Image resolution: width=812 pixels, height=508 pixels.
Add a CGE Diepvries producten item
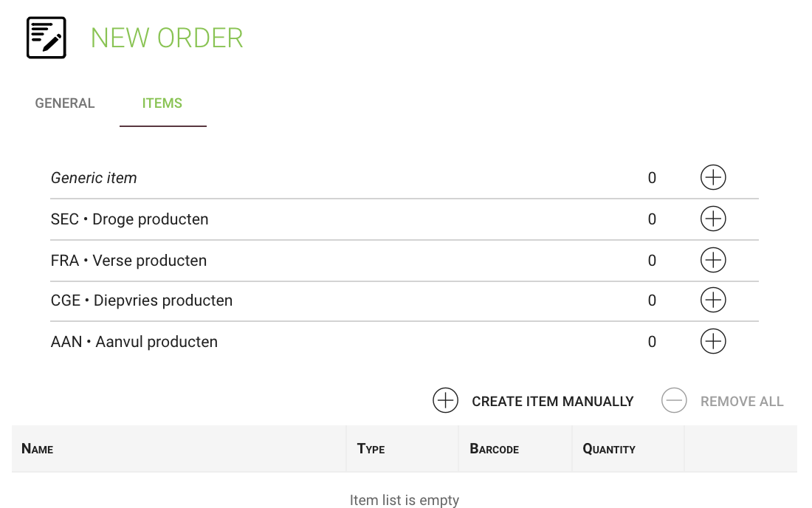click(x=713, y=300)
